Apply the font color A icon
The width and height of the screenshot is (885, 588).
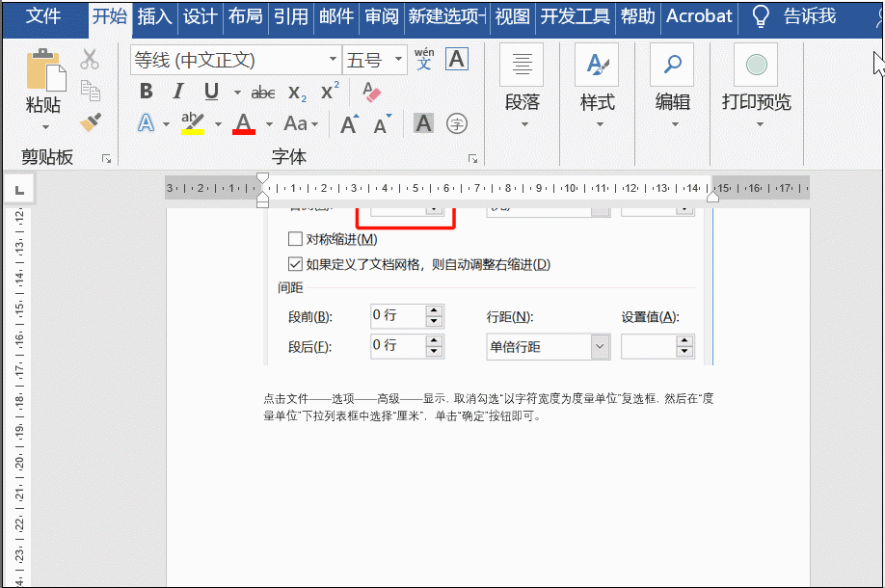[244, 123]
